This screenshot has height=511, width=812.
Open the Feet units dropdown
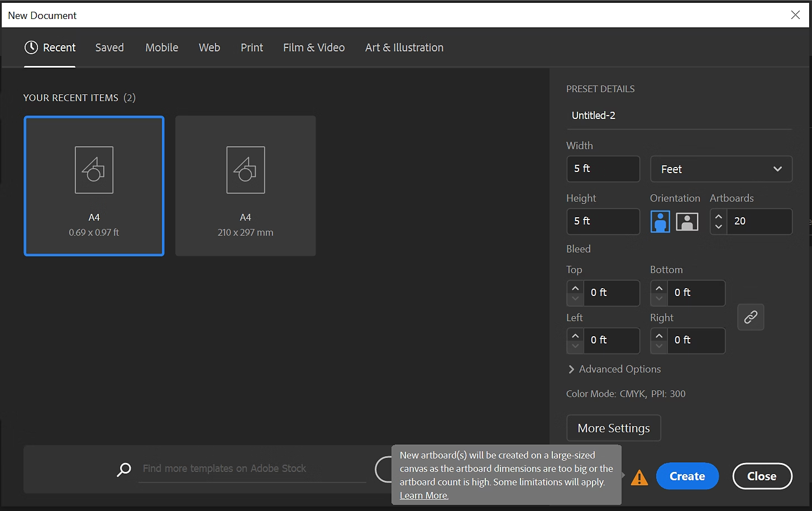721,169
